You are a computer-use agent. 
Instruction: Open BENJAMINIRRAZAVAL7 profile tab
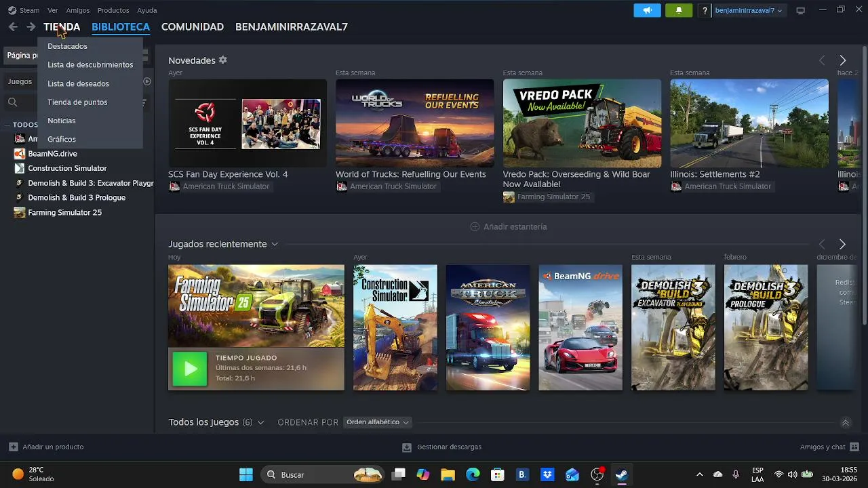pyautogui.click(x=292, y=27)
